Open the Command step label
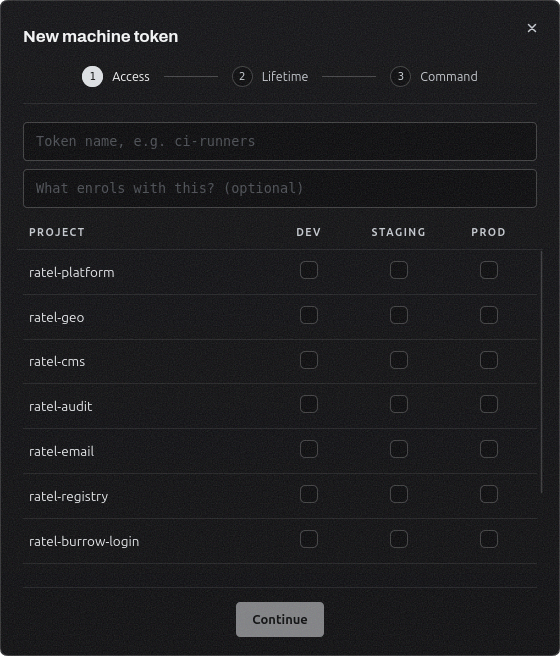The image size is (560, 656). pos(449,77)
